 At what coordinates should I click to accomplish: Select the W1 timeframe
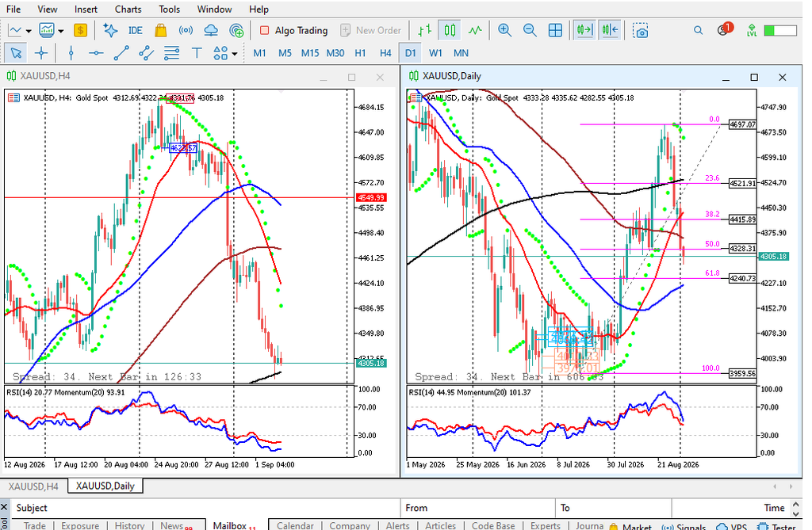[x=435, y=53]
